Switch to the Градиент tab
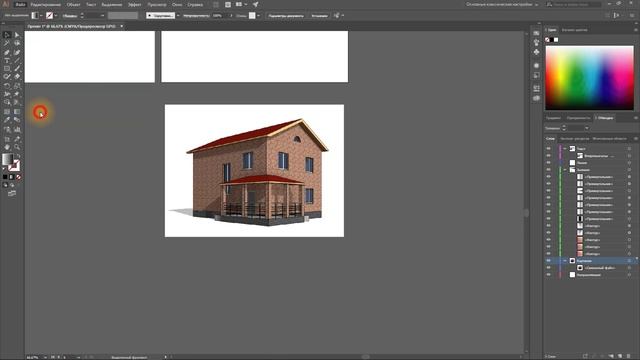The image size is (640, 360). pos(553,118)
